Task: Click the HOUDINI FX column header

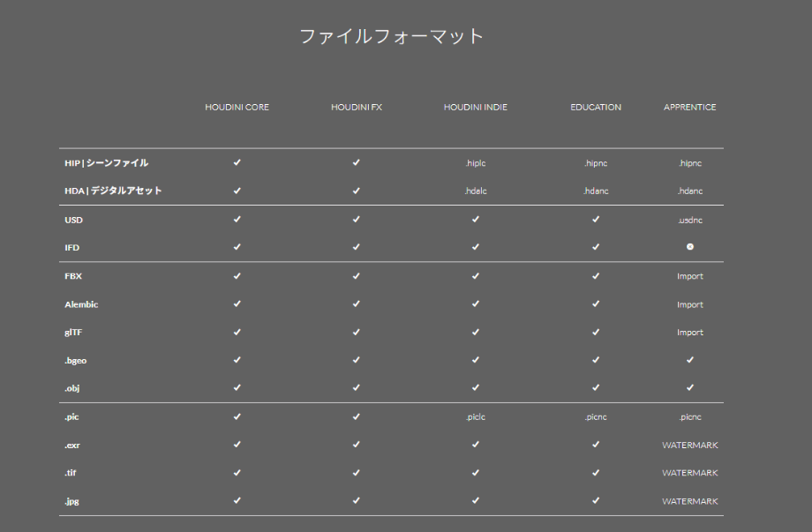Action: click(x=357, y=108)
